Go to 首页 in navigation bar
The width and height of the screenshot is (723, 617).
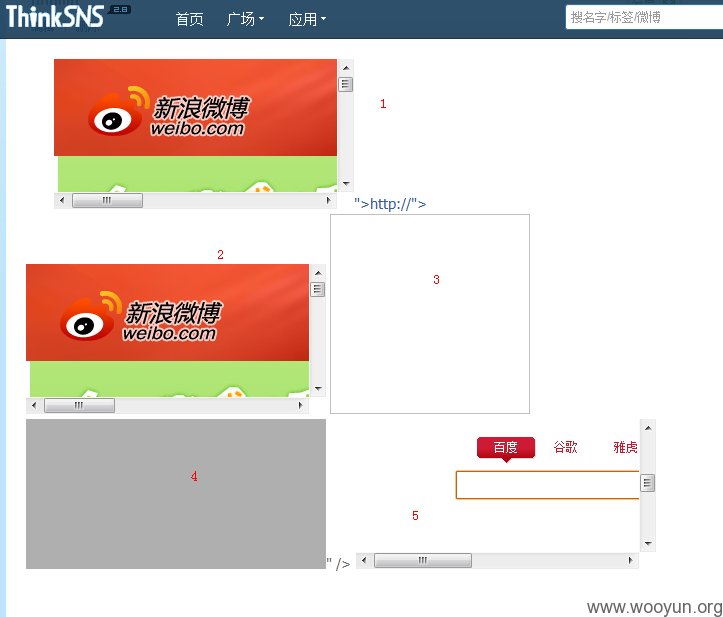pos(190,19)
